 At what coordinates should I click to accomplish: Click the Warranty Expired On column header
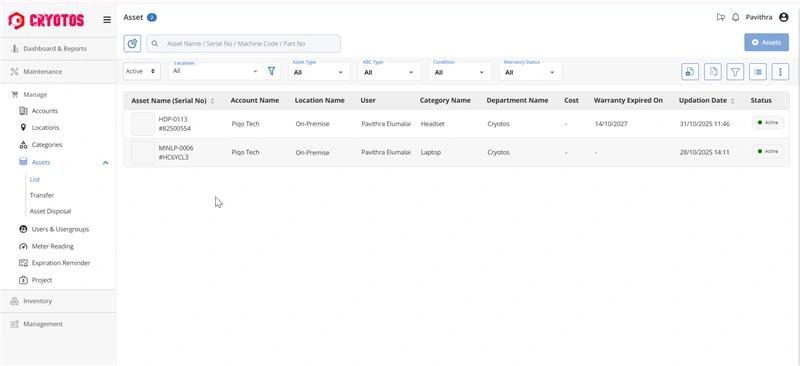[x=628, y=101]
